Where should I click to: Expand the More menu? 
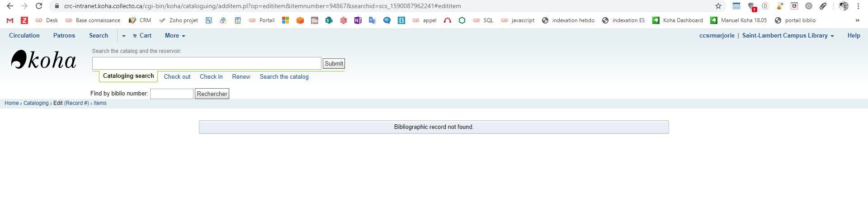pyautogui.click(x=175, y=36)
